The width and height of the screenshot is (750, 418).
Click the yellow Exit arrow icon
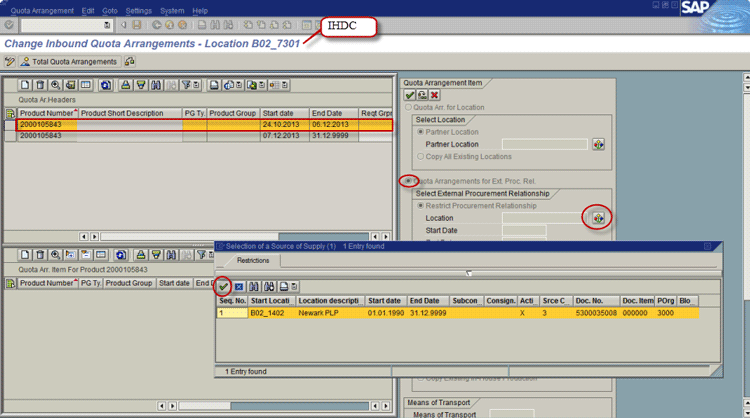(169, 25)
